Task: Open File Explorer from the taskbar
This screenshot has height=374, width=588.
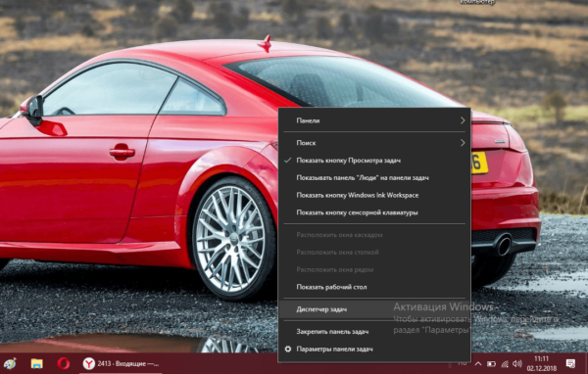Action: click(37, 363)
